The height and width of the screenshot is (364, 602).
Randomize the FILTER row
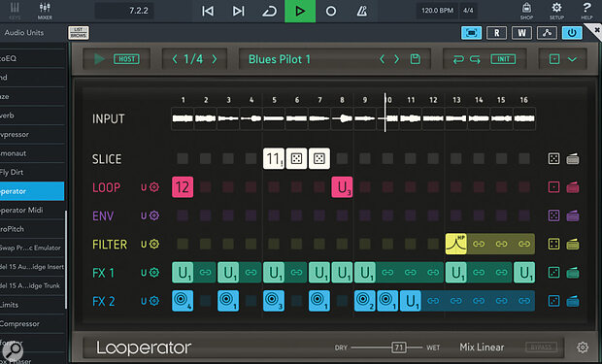click(553, 244)
